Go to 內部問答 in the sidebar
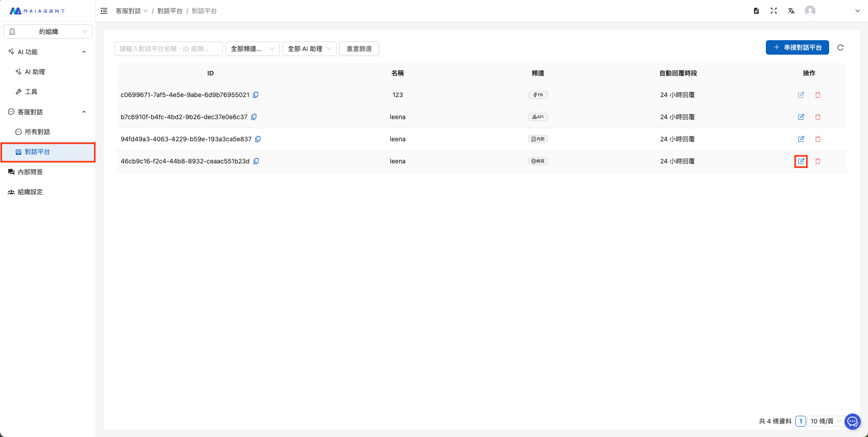This screenshot has width=868, height=437. [x=30, y=172]
